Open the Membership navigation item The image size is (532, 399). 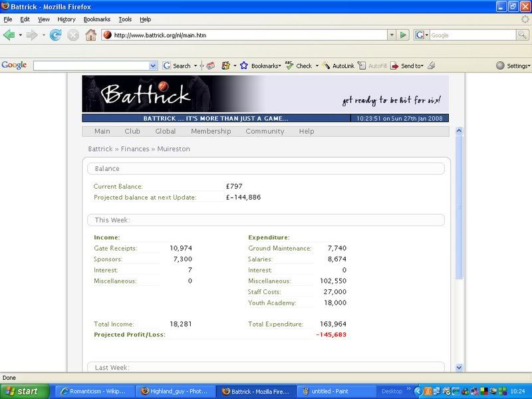tap(211, 131)
